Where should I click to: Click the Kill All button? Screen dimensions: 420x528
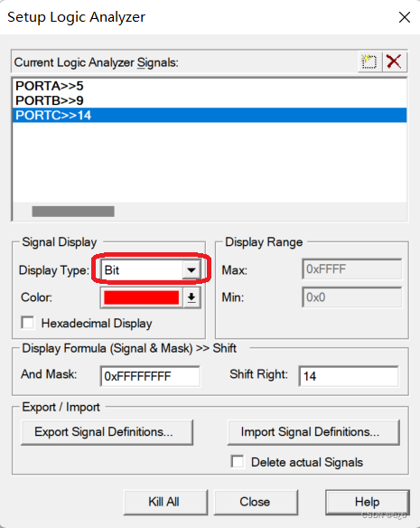point(165,502)
